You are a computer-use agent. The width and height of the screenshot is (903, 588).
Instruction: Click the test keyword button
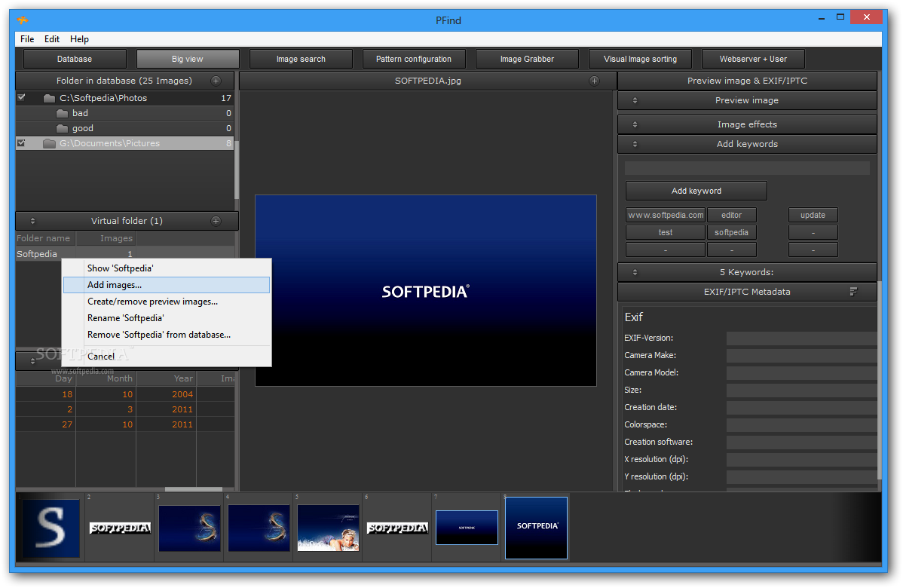[666, 232]
